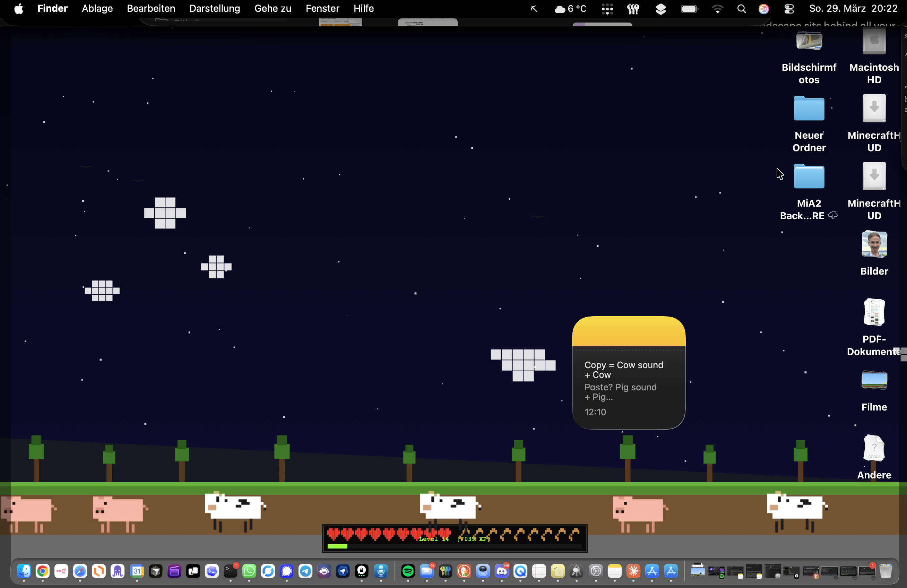Open Spotlight search
This screenshot has height=588, width=907.
742,9
